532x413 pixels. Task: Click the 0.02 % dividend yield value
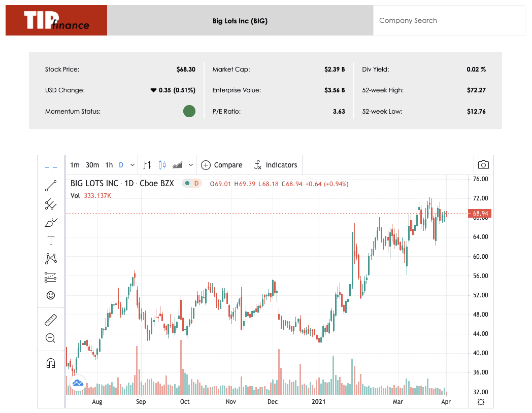pyautogui.click(x=476, y=70)
